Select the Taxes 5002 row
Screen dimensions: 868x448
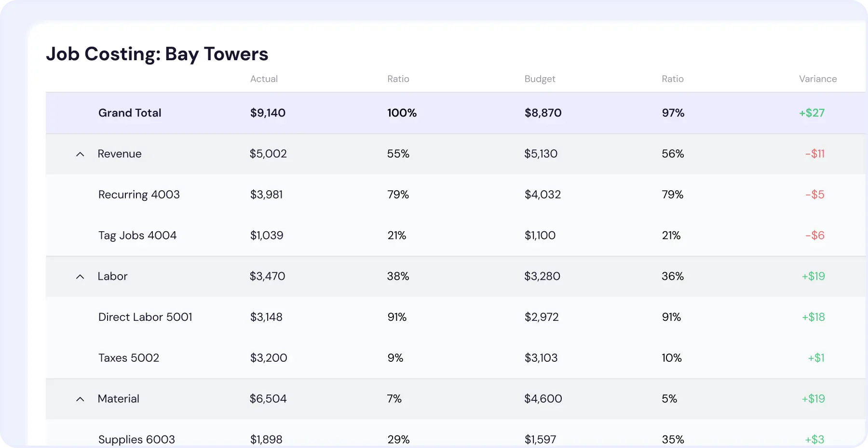(x=129, y=358)
